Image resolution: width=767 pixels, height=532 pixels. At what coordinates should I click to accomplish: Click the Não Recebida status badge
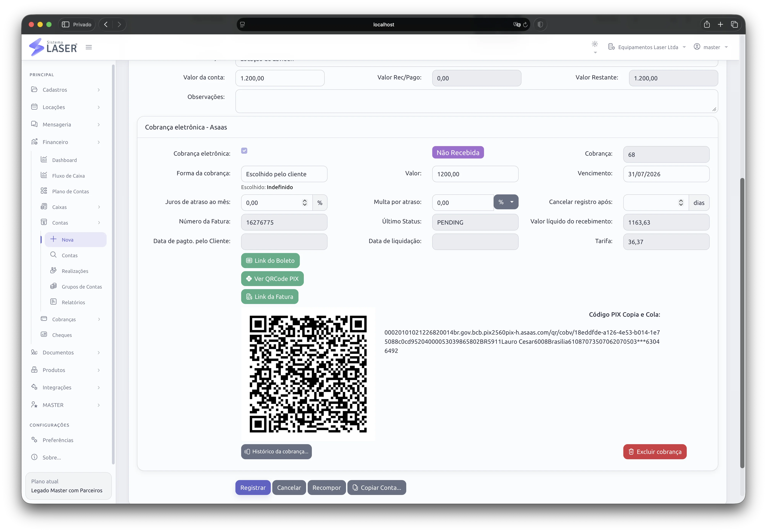tap(458, 152)
